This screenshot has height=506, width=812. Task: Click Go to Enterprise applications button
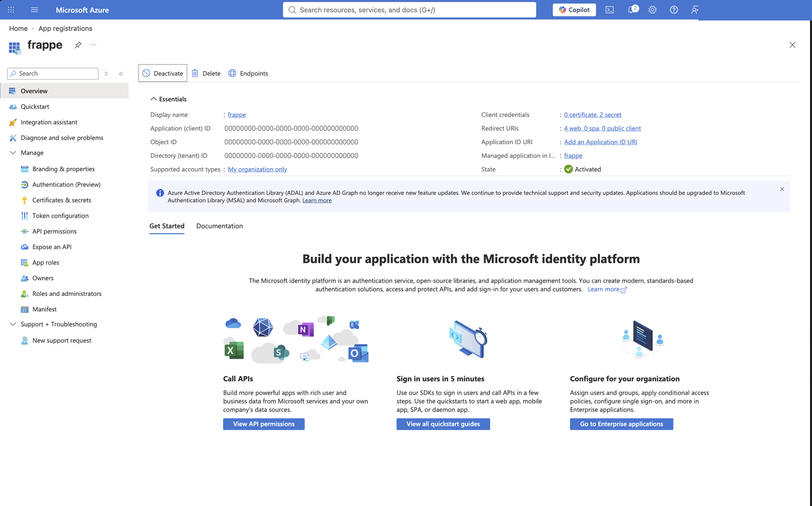pos(621,424)
